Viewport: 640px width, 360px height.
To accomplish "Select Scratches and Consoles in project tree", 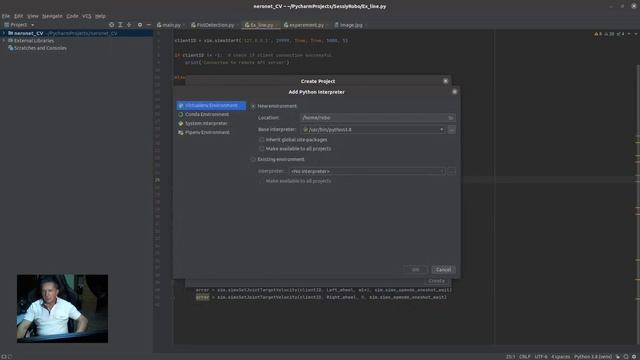I will tap(40, 48).
